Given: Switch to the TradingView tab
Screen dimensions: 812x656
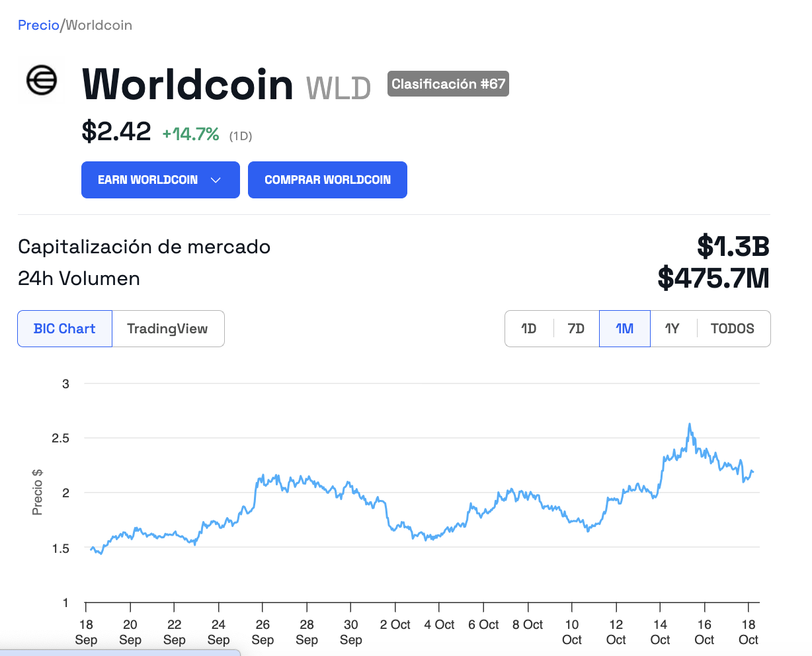Looking at the screenshot, I should pos(168,329).
